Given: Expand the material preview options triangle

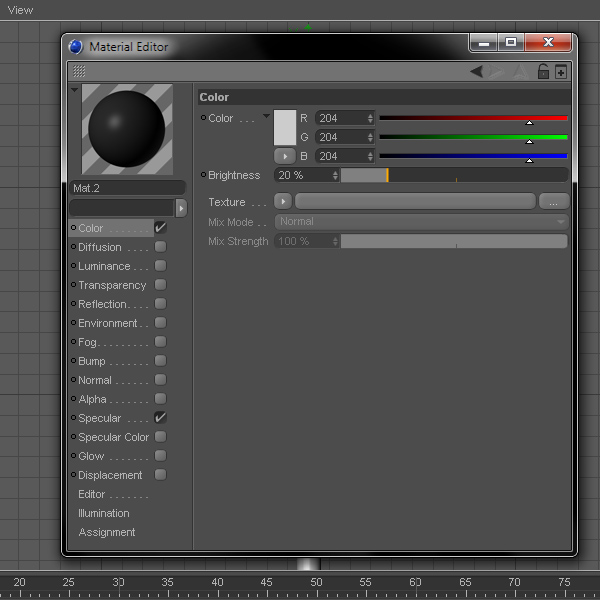Looking at the screenshot, I should click(x=75, y=90).
